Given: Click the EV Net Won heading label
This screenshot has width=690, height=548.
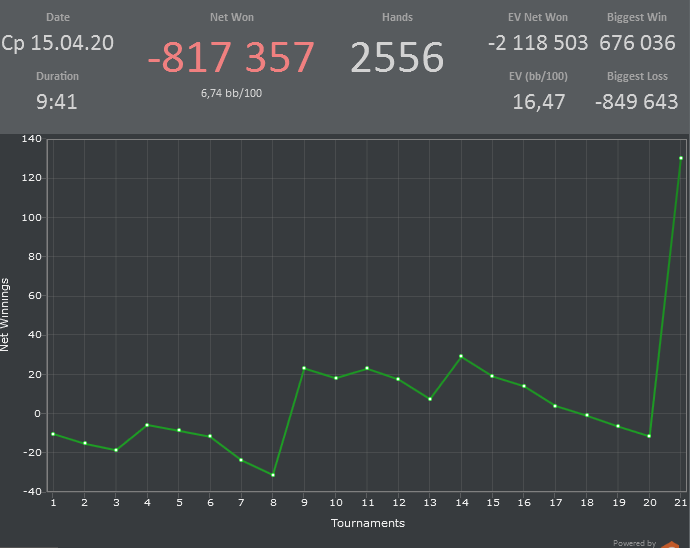Looking at the screenshot, I should [538, 17].
